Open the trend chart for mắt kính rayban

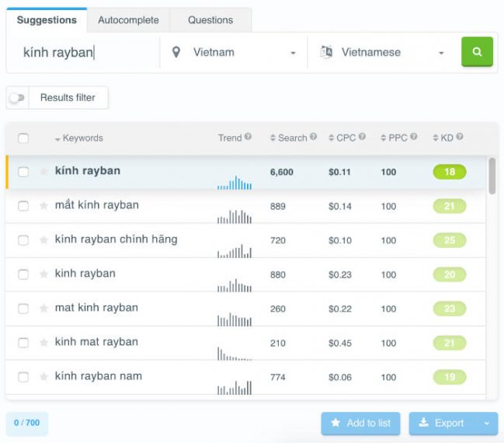click(235, 217)
